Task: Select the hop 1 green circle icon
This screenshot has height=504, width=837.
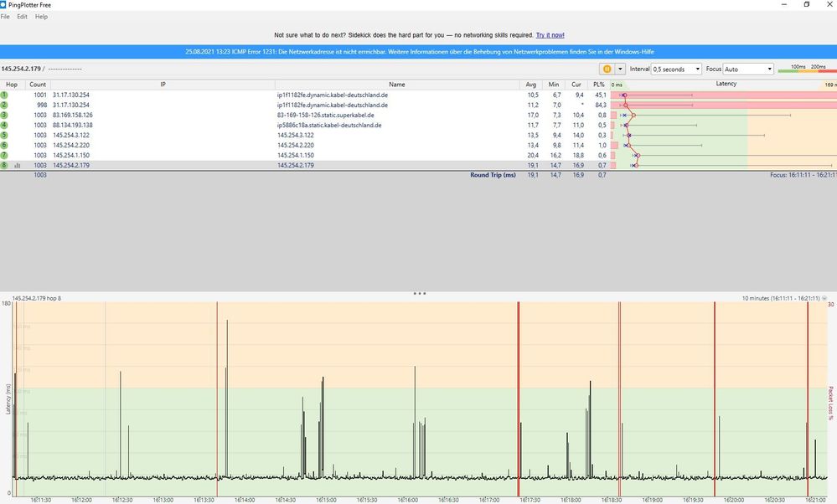Action: pyautogui.click(x=4, y=95)
